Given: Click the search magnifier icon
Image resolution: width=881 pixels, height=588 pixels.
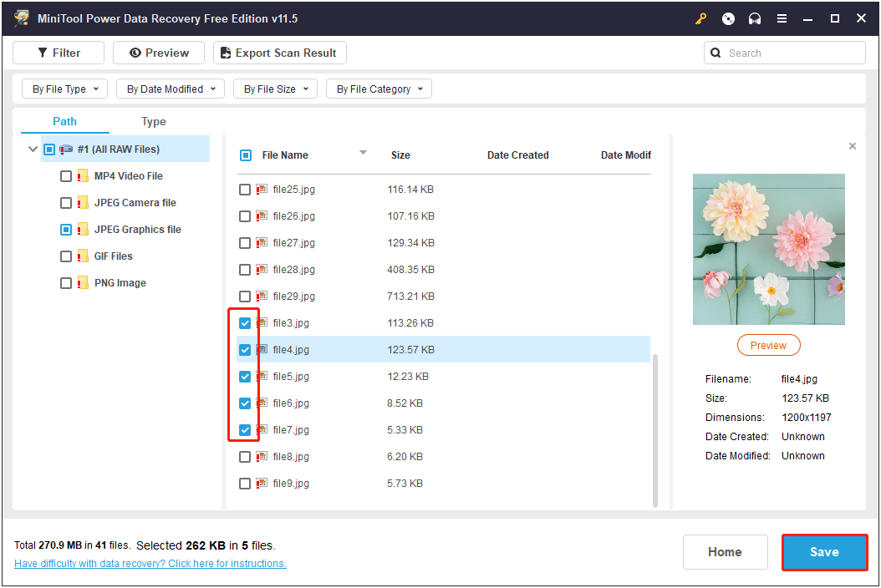Looking at the screenshot, I should coord(715,52).
